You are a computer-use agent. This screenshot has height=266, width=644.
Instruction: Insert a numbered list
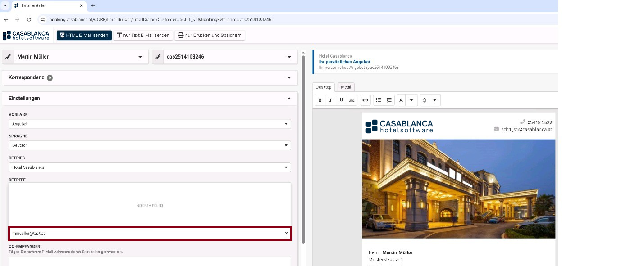(x=389, y=100)
